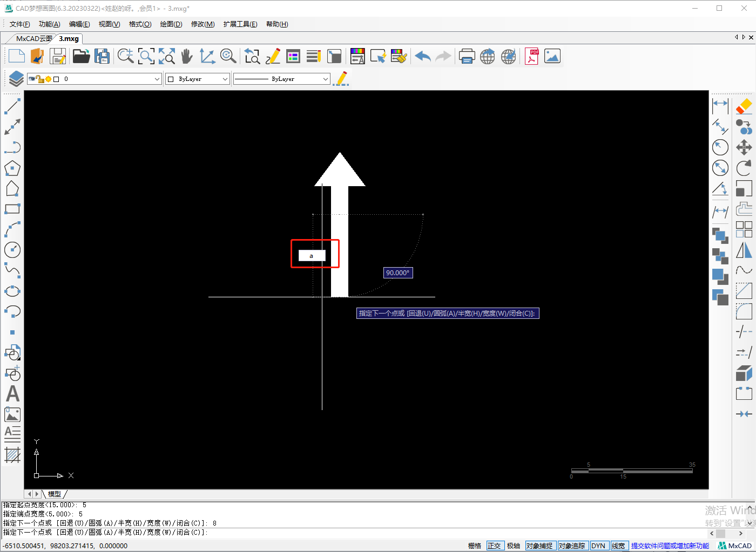
Task: Toggle DYN dynamic input
Action: [598, 546]
